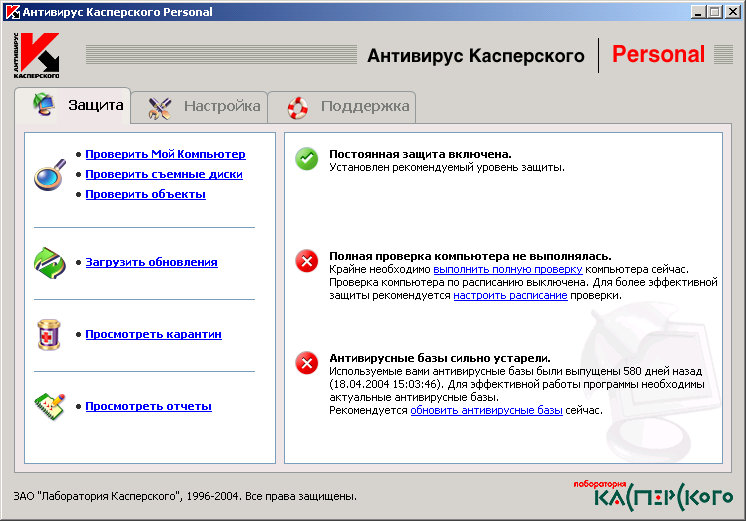Open Просмотреть отчеты link
Screen dimensions: 746x521
coord(149,406)
